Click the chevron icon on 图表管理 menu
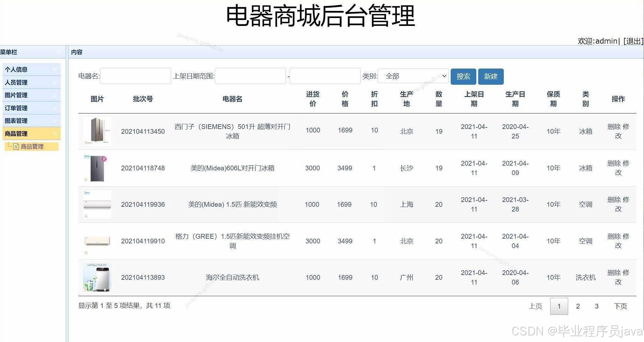This screenshot has width=644, height=342. click(x=54, y=121)
